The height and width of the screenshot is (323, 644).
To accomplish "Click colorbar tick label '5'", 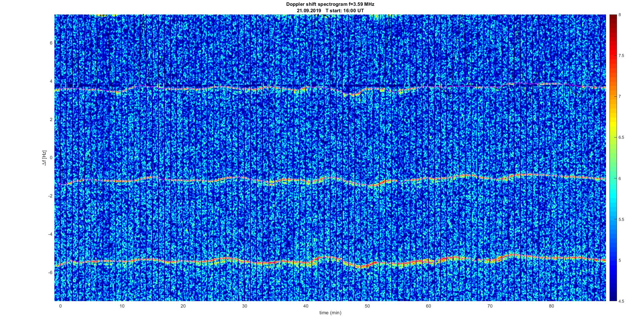I will [620, 261].
